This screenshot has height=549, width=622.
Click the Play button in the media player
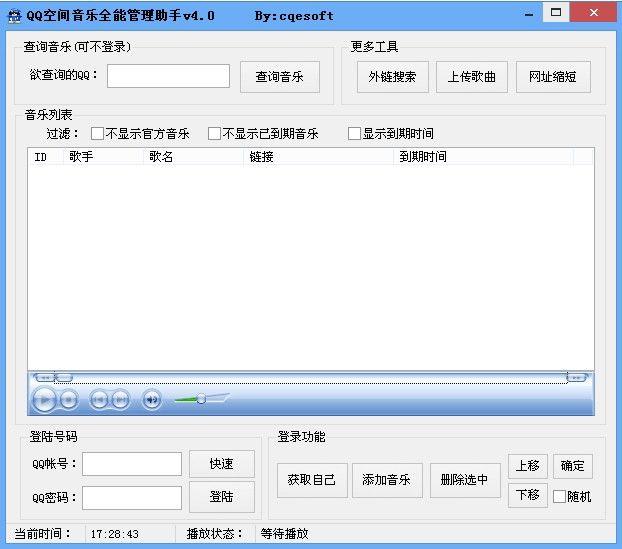click(44, 399)
